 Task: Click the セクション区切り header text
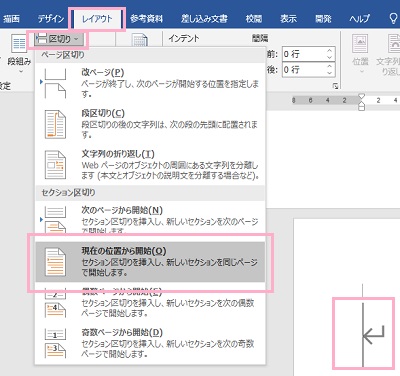point(68,192)
